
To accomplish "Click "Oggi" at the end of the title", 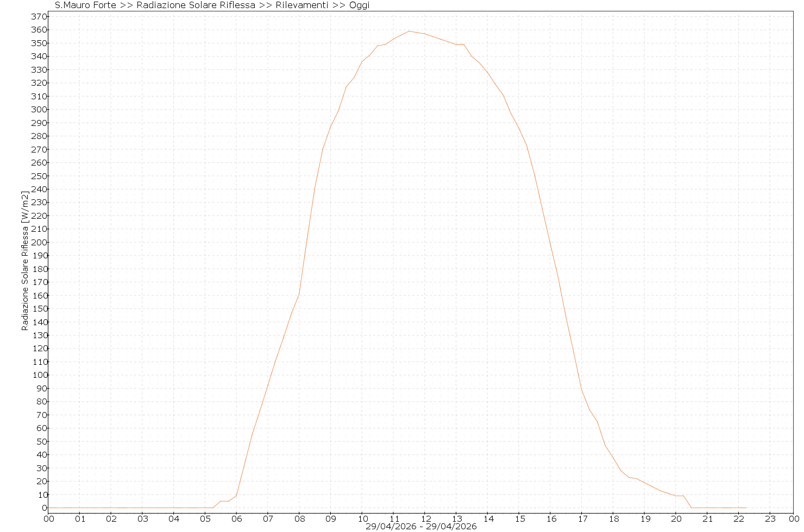I will 359,5.
